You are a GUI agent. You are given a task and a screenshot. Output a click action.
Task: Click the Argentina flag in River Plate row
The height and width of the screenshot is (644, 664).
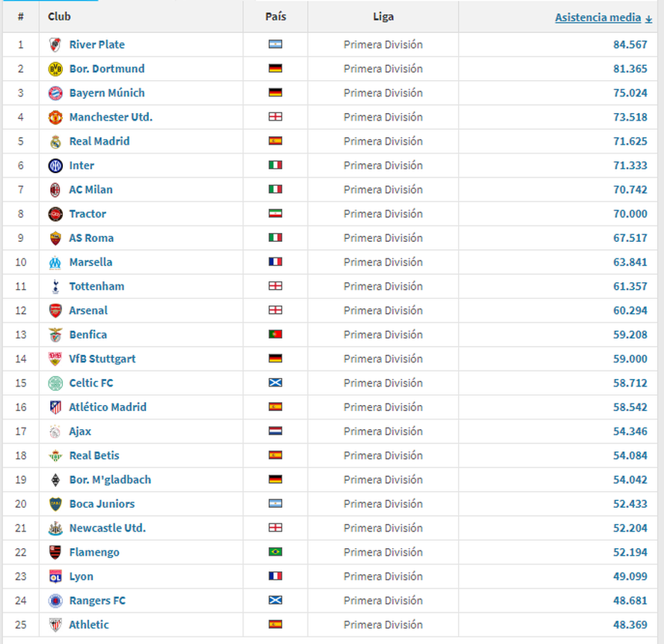pos(275,44)
